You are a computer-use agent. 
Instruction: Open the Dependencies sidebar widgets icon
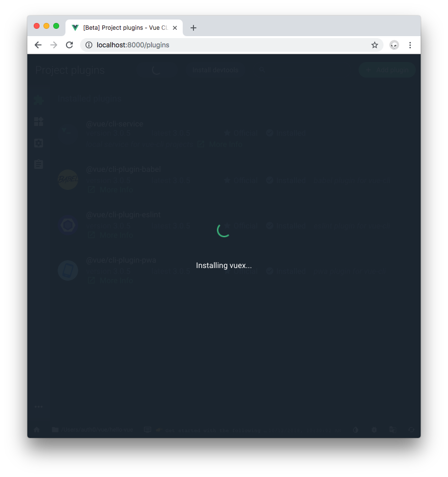pos(39,122)
